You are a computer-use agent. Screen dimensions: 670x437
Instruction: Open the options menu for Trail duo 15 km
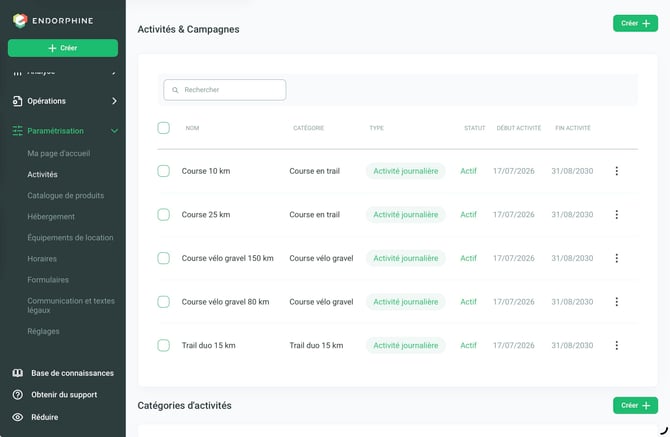coord(617,345)
